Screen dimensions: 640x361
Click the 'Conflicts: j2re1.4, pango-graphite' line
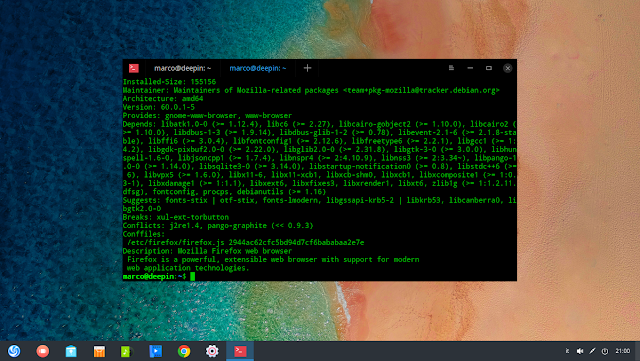(x=218, y=225)
